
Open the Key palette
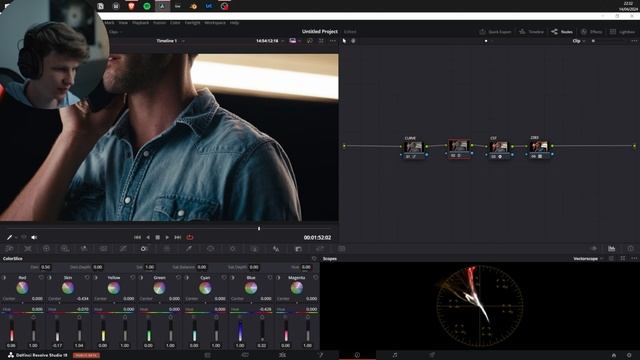point(298,249)
